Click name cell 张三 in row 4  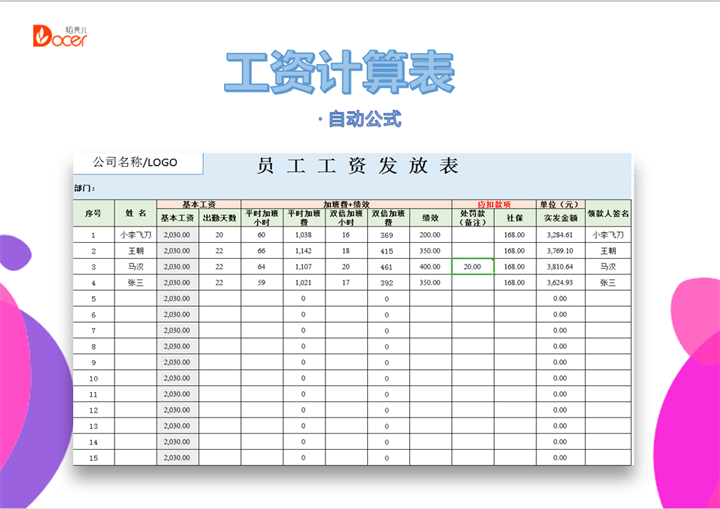coord(135,283)
